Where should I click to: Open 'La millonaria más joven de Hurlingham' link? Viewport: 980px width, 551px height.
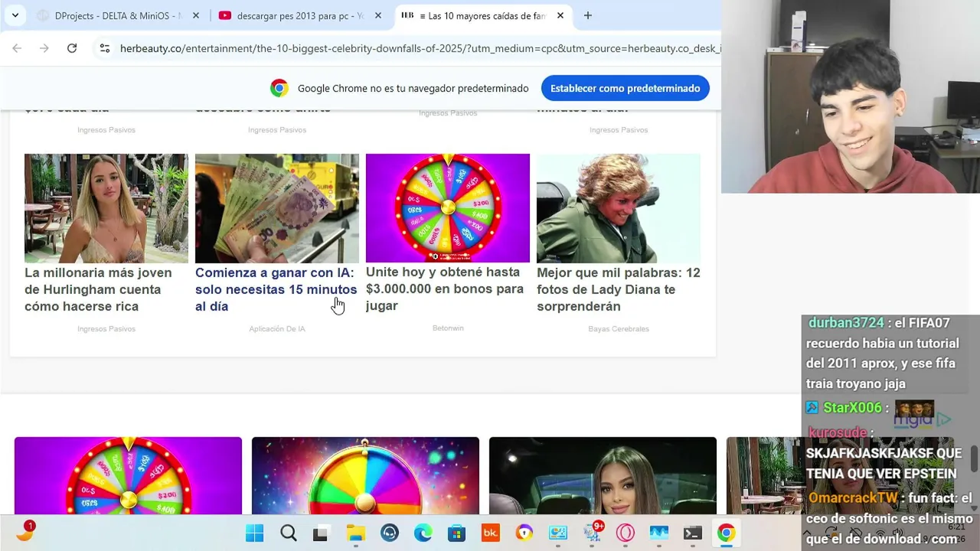point(99,289)
